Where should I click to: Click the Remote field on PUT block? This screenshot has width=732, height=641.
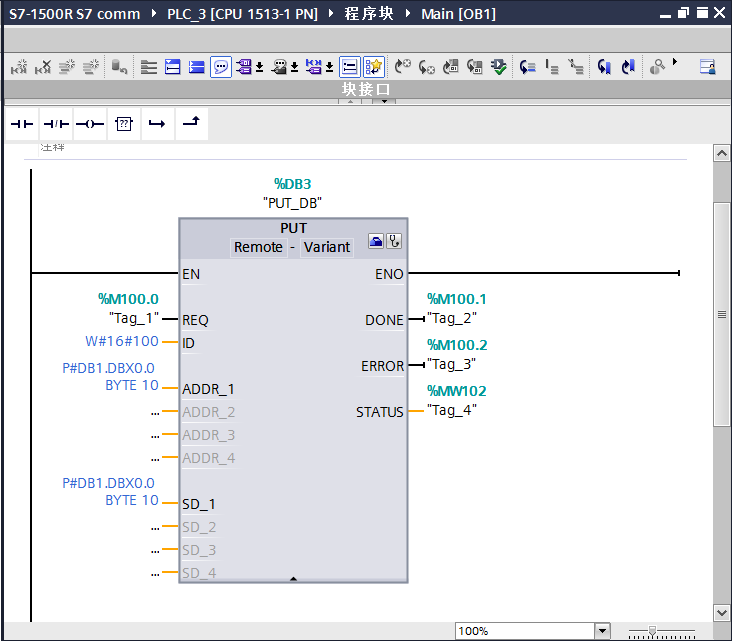click(x=258, y=247)
